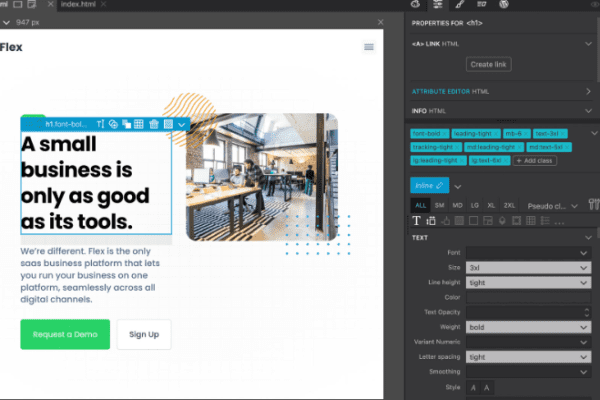The width and height of the screenshot is (600, 400).
Task: Open the Font dropdown
Action: click(x=528, y=253)
